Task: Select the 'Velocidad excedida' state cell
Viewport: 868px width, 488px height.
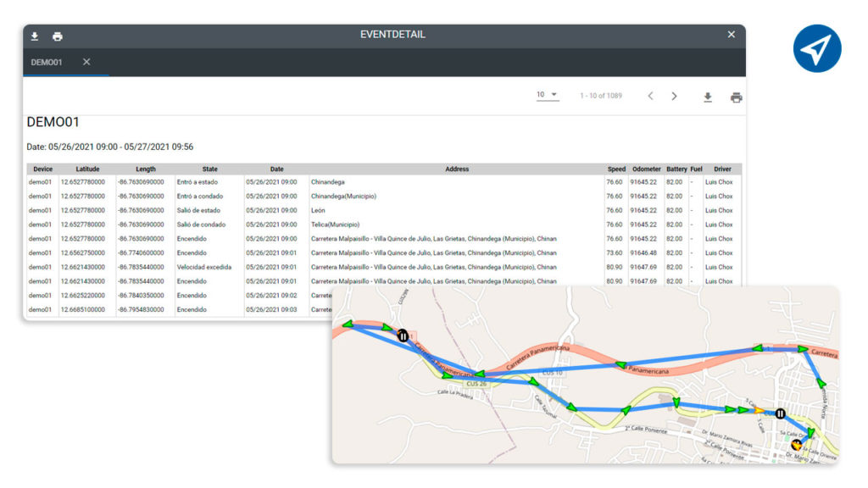Action: (x=203, y=267)
